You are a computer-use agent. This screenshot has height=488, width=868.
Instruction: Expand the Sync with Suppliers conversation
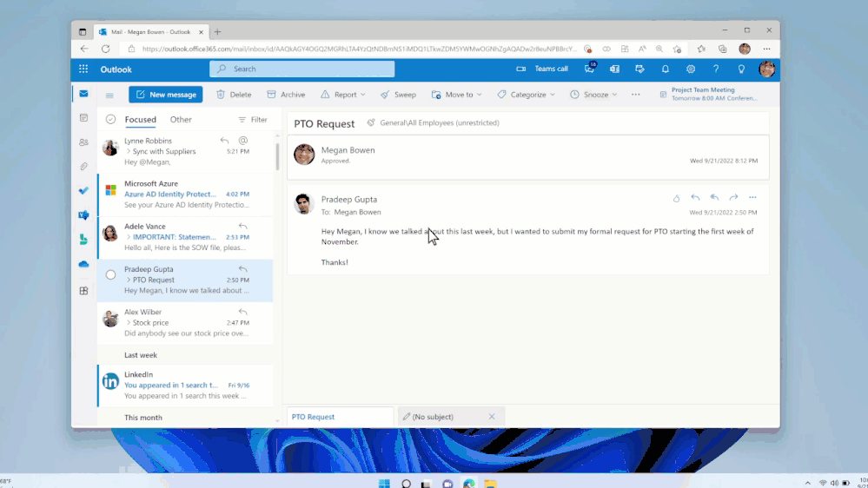(x=129, y=151)
